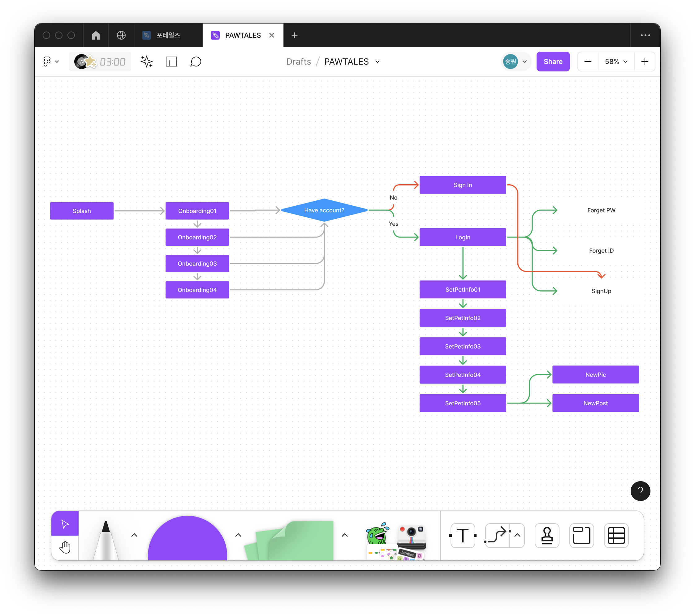Start the 03:00 timer widget
The width and height of the screenshot is (695, 616).
pyautogui.click(x=100, y=62)
